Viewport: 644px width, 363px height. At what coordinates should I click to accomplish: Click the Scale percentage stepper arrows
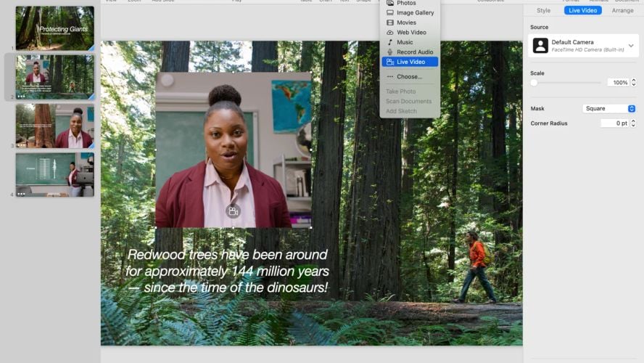[634, 83]
